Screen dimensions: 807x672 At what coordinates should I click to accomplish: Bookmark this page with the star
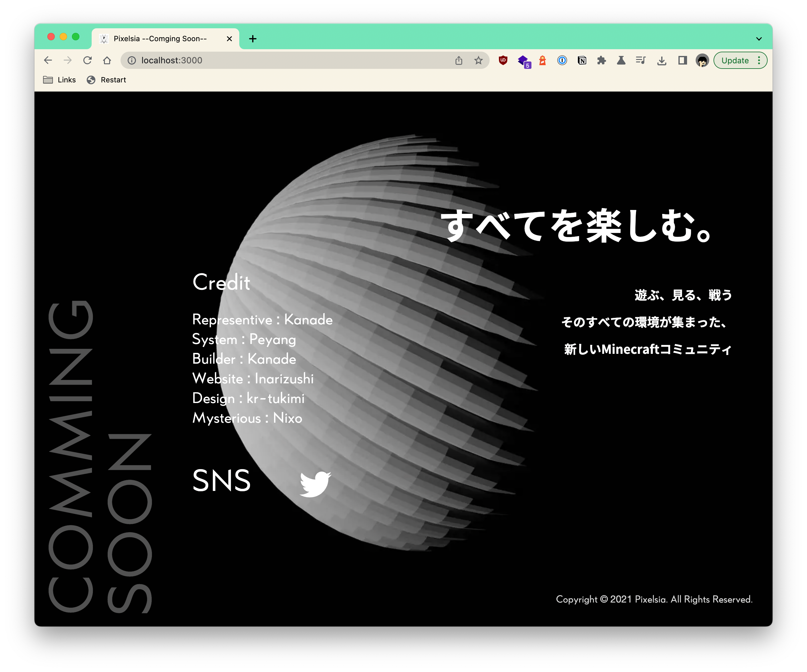(x=478, y=60)
